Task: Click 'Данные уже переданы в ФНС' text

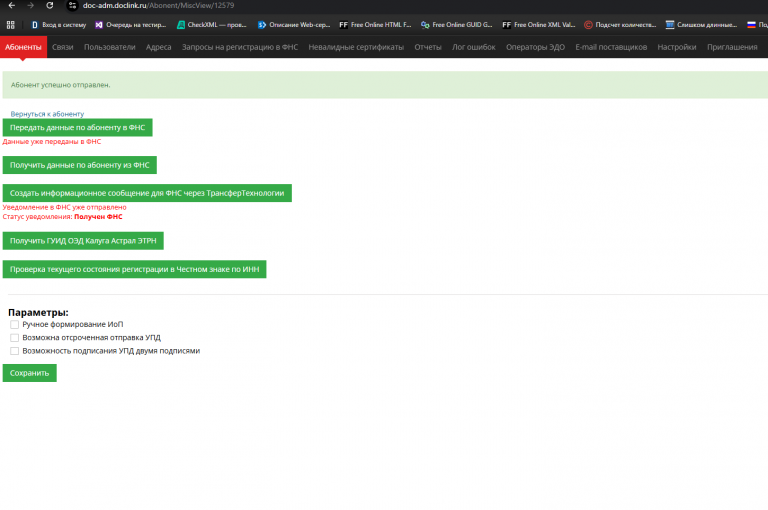Action: pyautogui.click(x=52, y=142)
